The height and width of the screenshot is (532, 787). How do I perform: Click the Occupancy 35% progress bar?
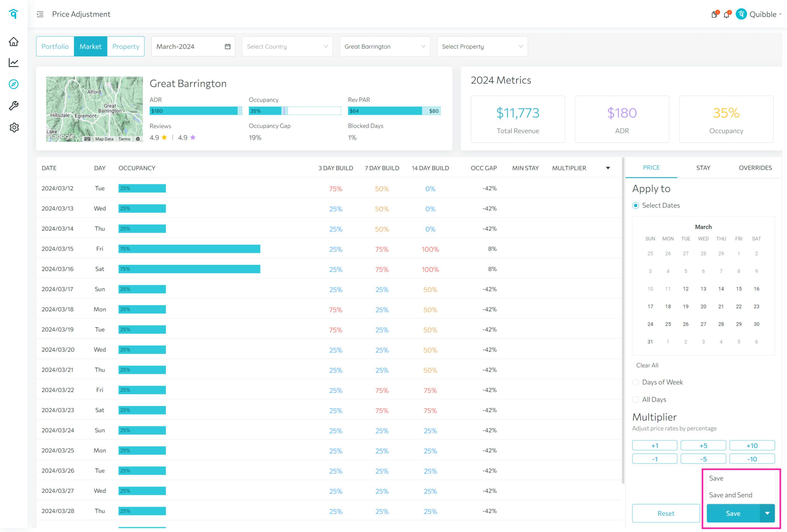(295, 111)
